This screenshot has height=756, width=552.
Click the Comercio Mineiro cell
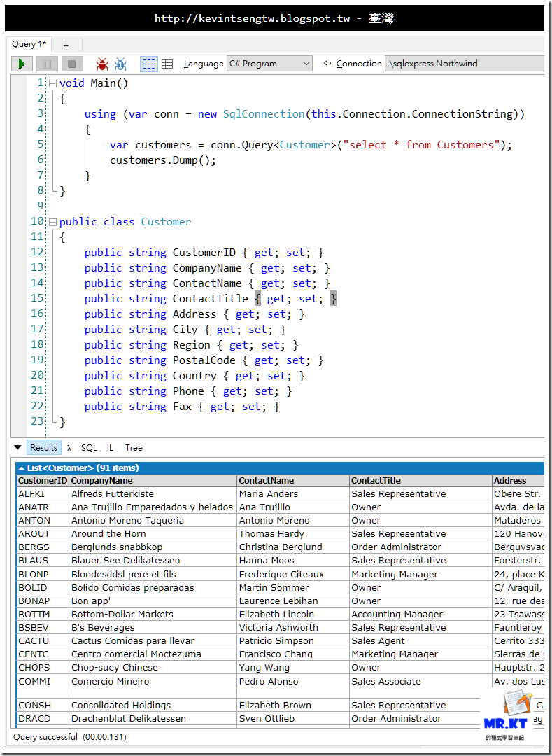153,686
